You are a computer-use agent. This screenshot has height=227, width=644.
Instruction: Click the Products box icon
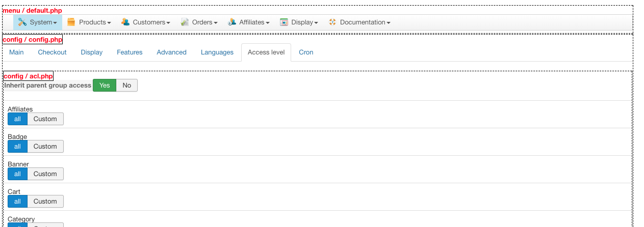point(71,22)
